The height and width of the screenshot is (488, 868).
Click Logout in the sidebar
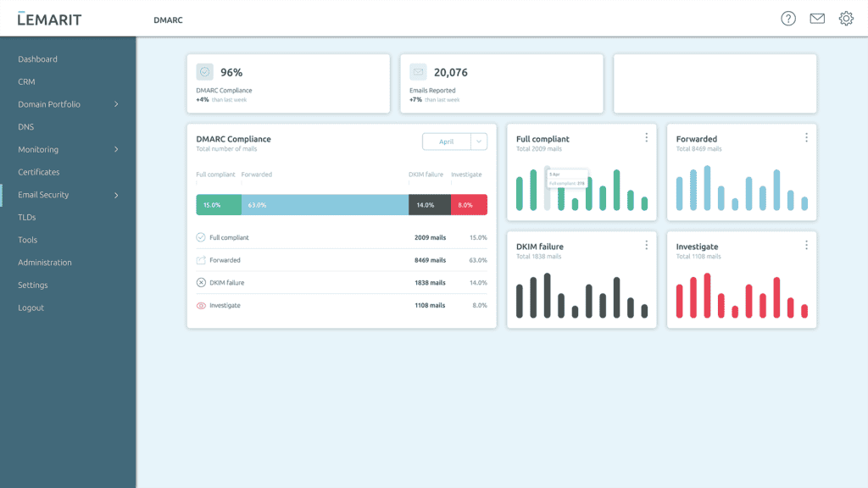(31, 308)
